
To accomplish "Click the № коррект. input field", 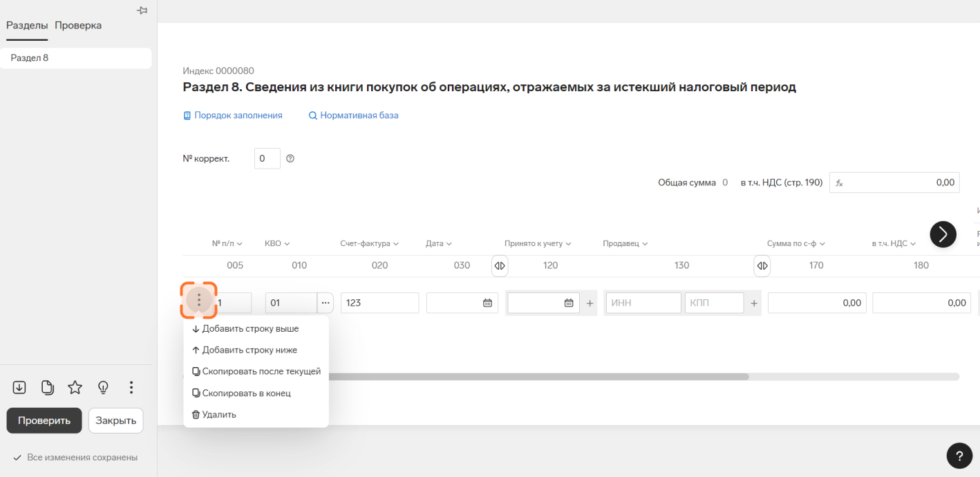I will pyautogui.click(x=267, y=158).
